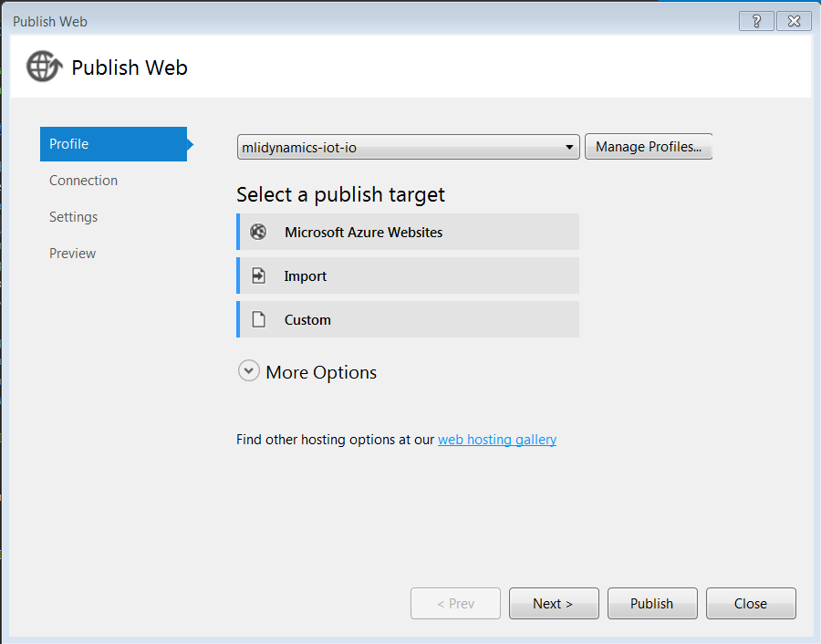Screen dimensions: 821x644
Task: Select the Profile tab
Action: [x=114, y=144]
